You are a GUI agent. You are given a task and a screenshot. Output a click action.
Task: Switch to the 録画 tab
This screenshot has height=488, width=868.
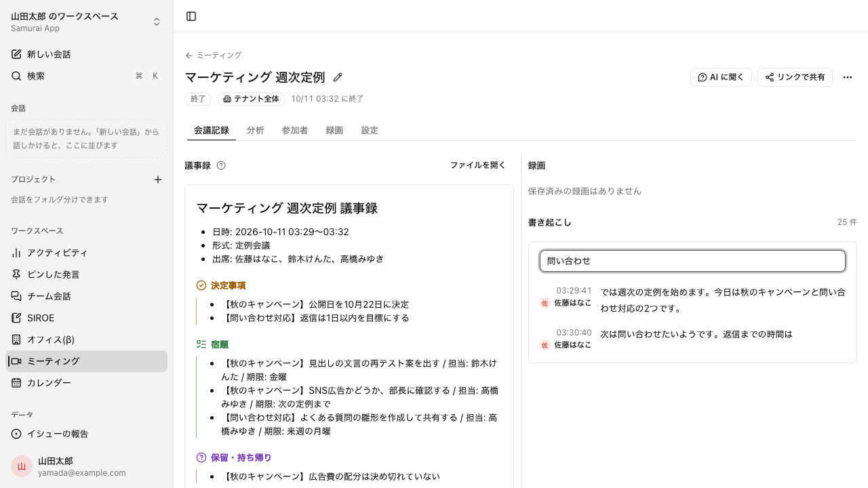pos(334,130)
